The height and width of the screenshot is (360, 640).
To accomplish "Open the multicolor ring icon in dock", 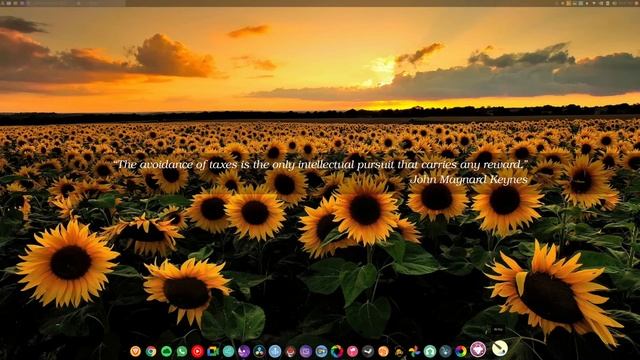I will click(x=337, y=351).
